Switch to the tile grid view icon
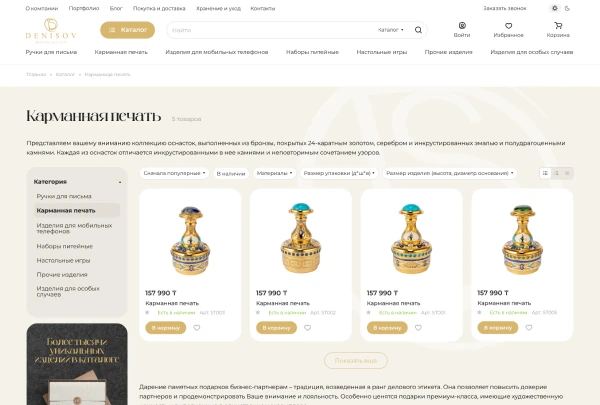 tap(545, 173)
